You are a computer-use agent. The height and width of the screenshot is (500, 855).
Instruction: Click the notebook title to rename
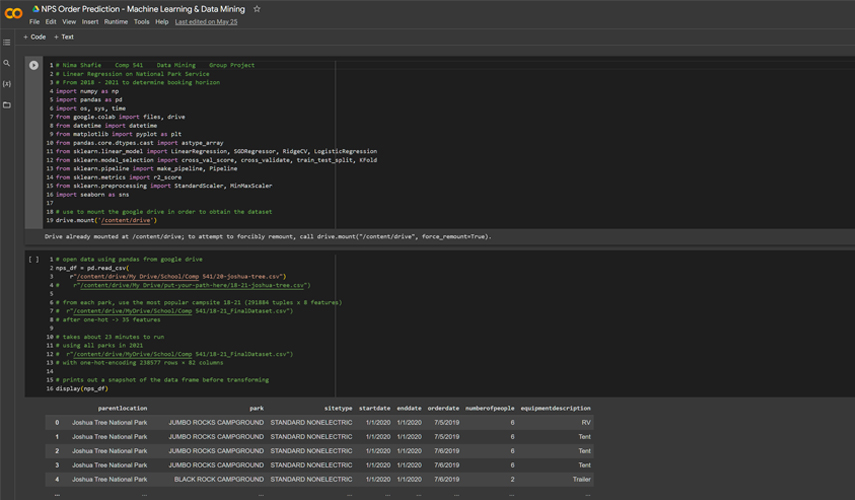pos(143,9)
